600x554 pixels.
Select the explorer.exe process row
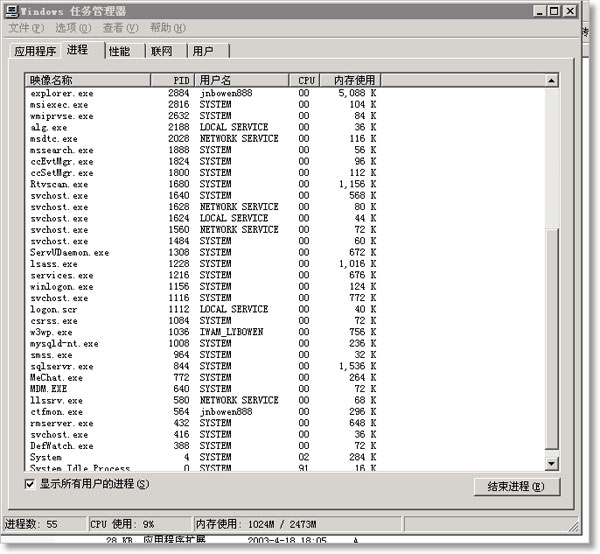tap(203, 93)
